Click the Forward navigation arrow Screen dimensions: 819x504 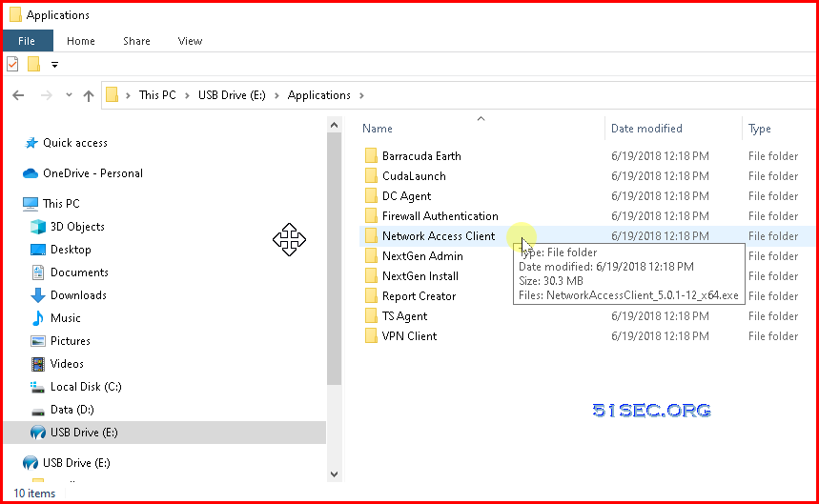47,95
